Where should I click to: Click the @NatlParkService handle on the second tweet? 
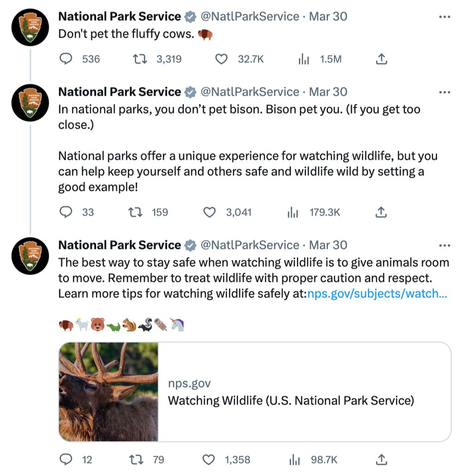point(250,92)
